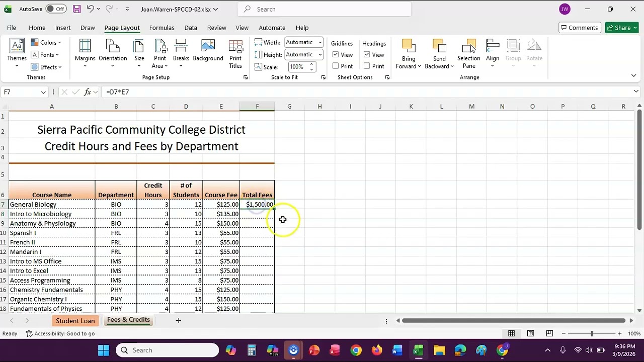Expand the formula bar

(x=636, y=92)
